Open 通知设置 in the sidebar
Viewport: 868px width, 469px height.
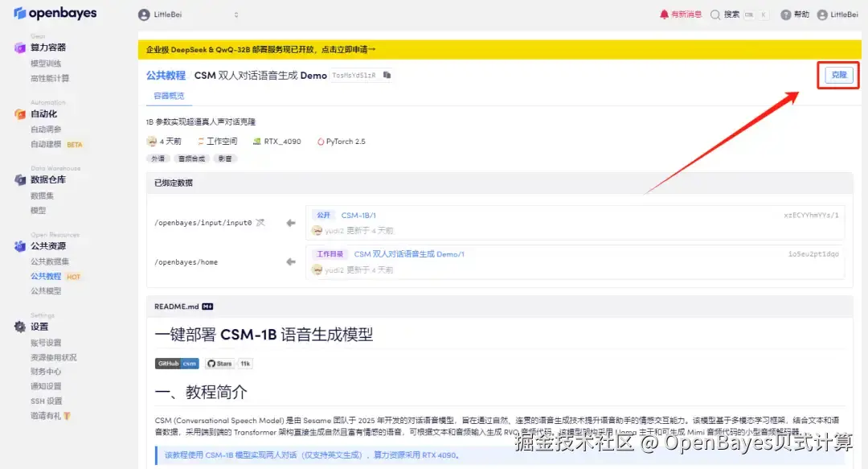pyautogui.click(x=46, y=386)
